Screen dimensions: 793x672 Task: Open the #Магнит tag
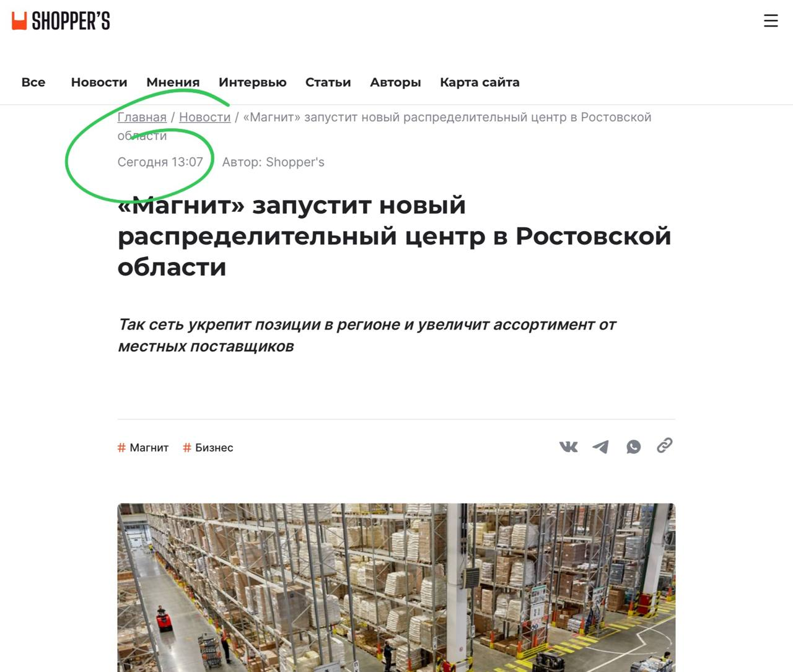(143, 448)
